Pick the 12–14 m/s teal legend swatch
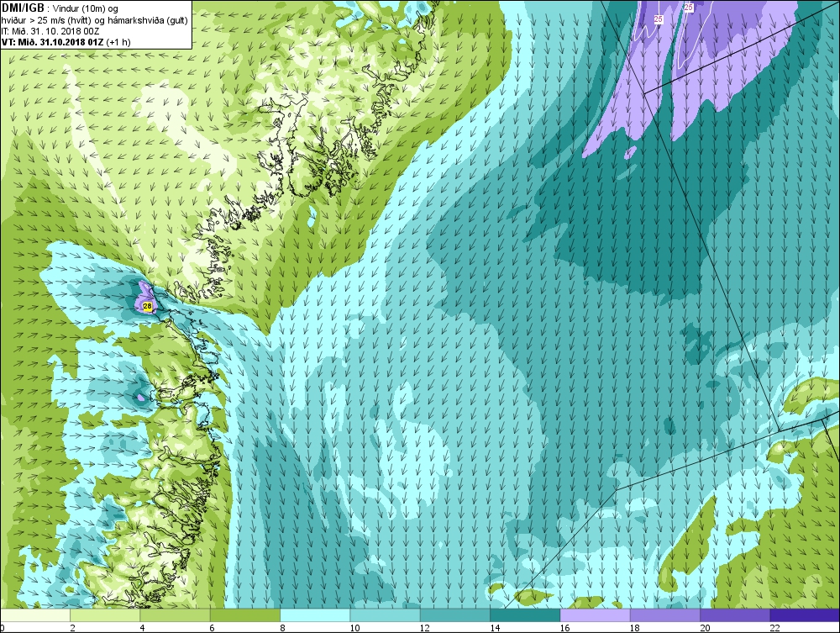This screenshot has height=633, width=840. coord(454,615)
